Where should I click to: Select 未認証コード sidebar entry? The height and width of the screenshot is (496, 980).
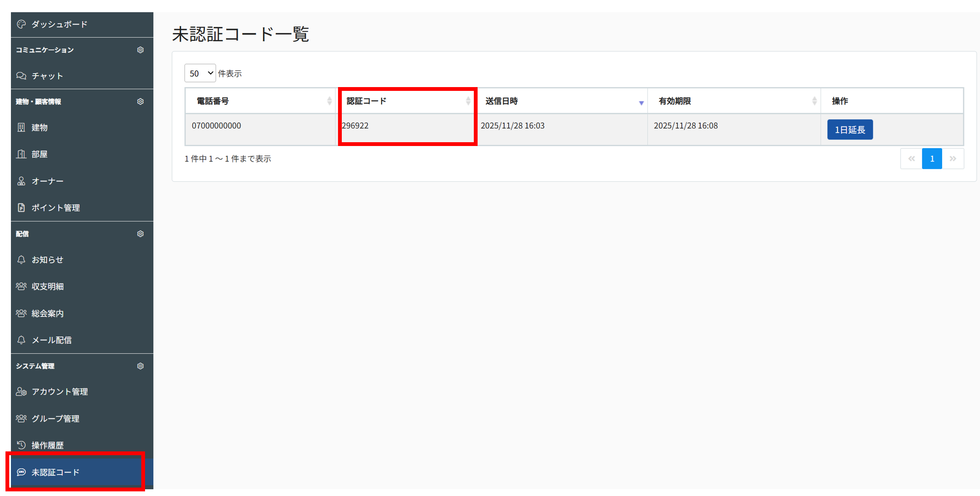coord(55,472)
